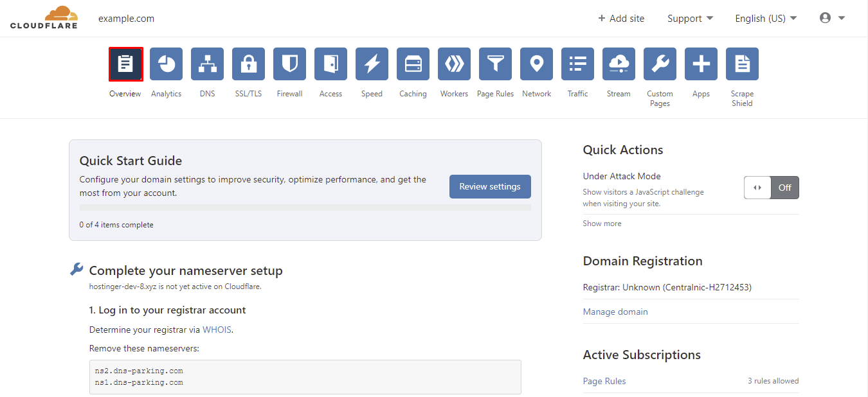Expand the Support dropdown menu
The image size is (868, 397).
pyautogui.click(x=690, y=19)
